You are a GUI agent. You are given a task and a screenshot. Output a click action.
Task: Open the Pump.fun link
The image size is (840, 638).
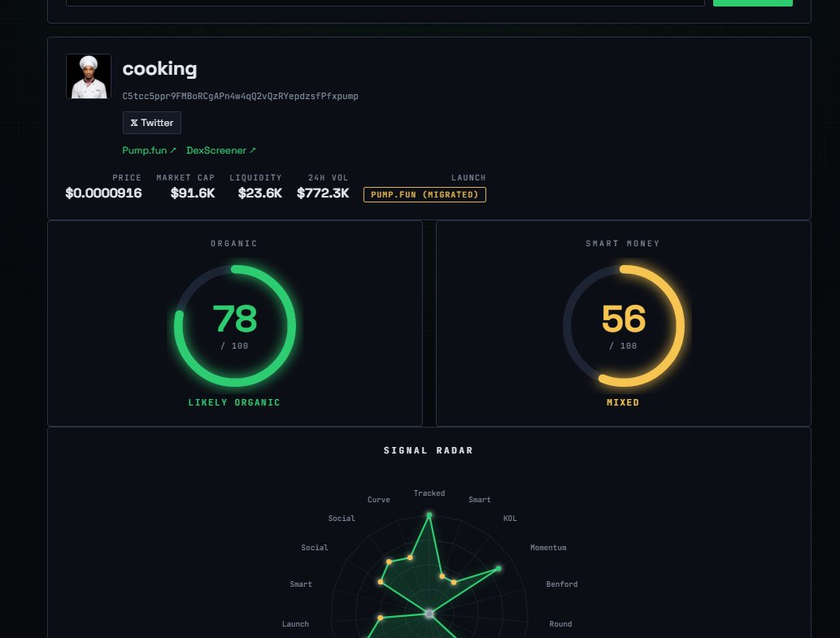[149, 150]
